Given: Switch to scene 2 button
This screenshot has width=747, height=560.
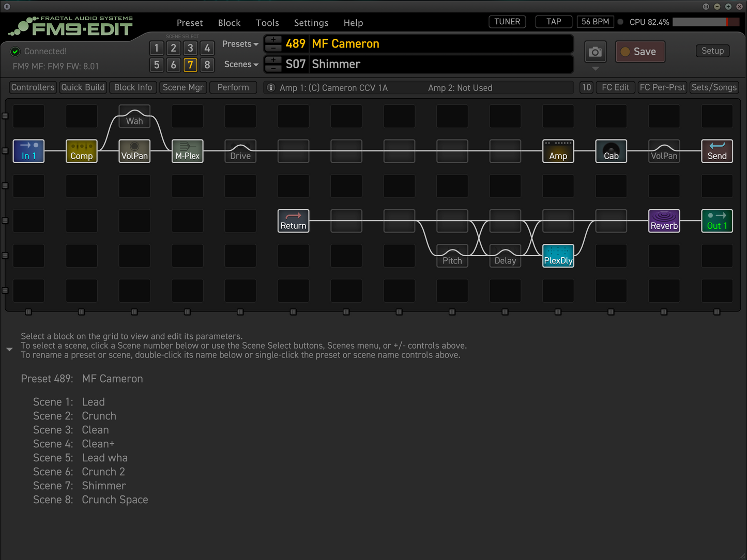Looking at the screenshot, I should click(174, 48).
